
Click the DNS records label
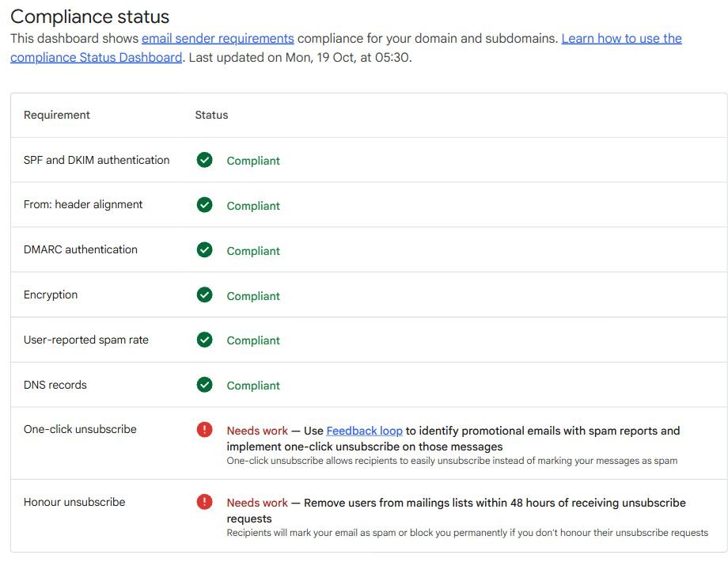coord(55,385)
